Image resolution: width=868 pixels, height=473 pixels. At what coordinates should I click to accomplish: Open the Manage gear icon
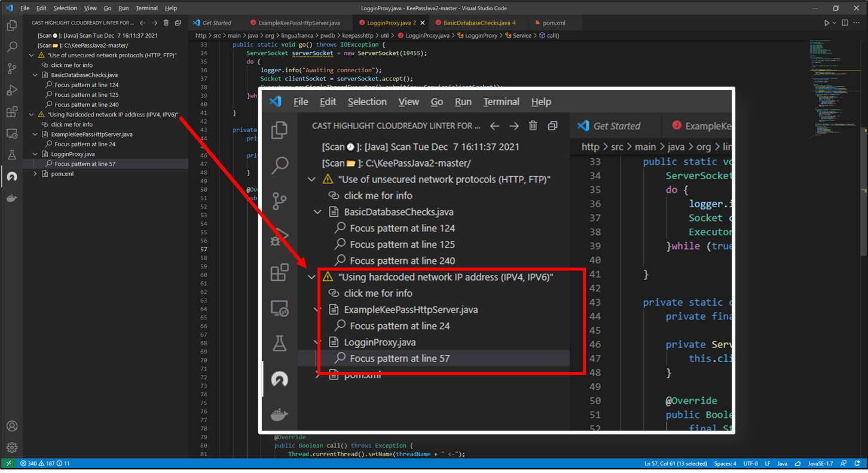11,447
